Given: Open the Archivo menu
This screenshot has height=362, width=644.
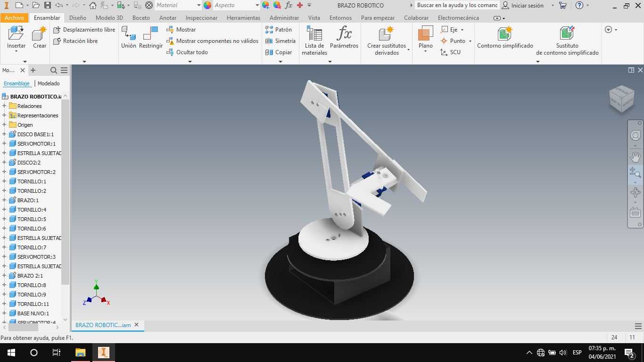Looking at the screenshot, I should pyautogui.click(x=14, y=18).
